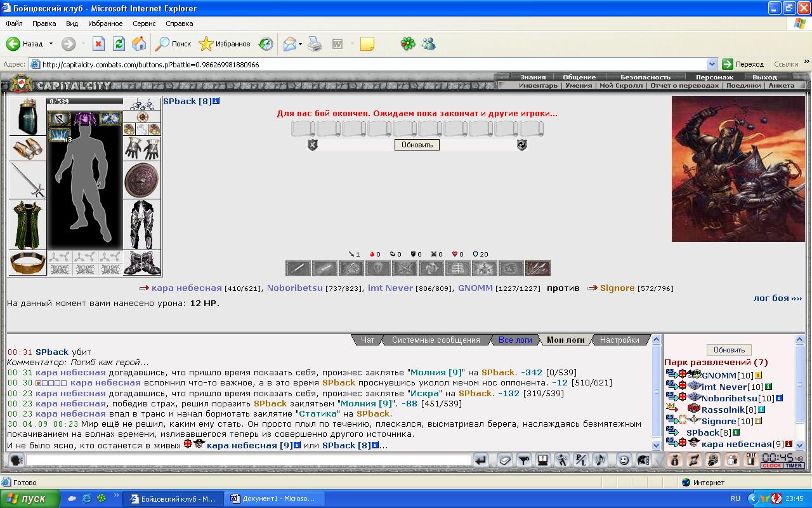The width and height of the screenshot is (812, 508).
Task: Expand the Назад back history dropdown
Action: click(51, 44)
